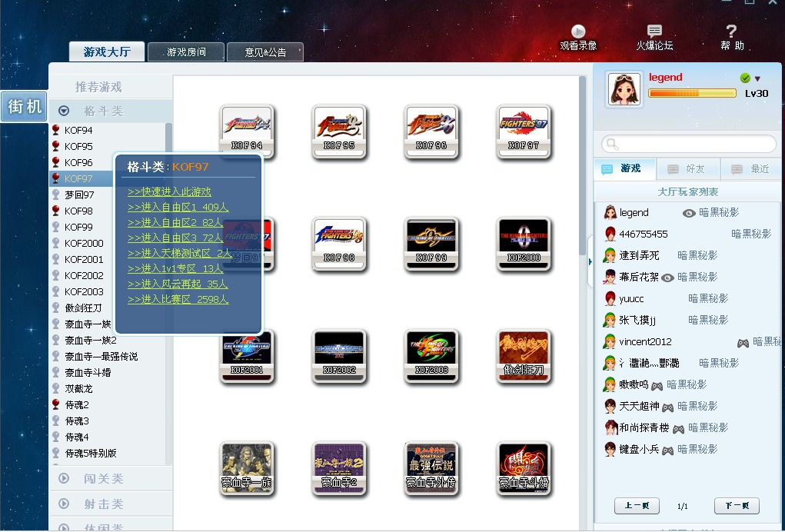Click the gamepad icon next to 键盘小兵

(x=667, y=451)
